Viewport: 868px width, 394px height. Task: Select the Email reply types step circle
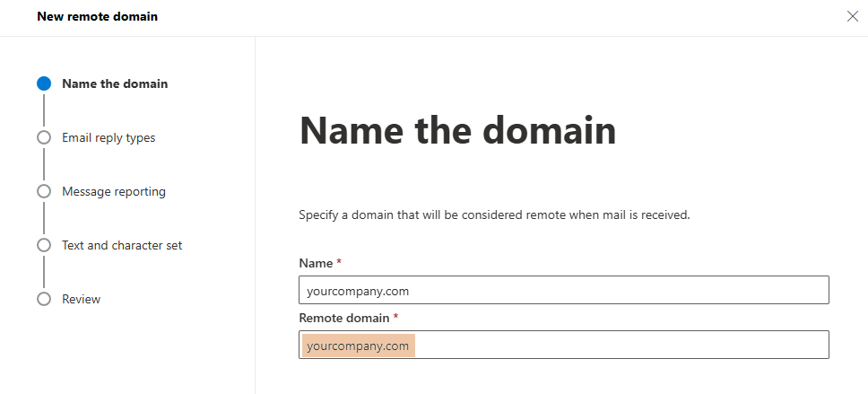[44, 137]
